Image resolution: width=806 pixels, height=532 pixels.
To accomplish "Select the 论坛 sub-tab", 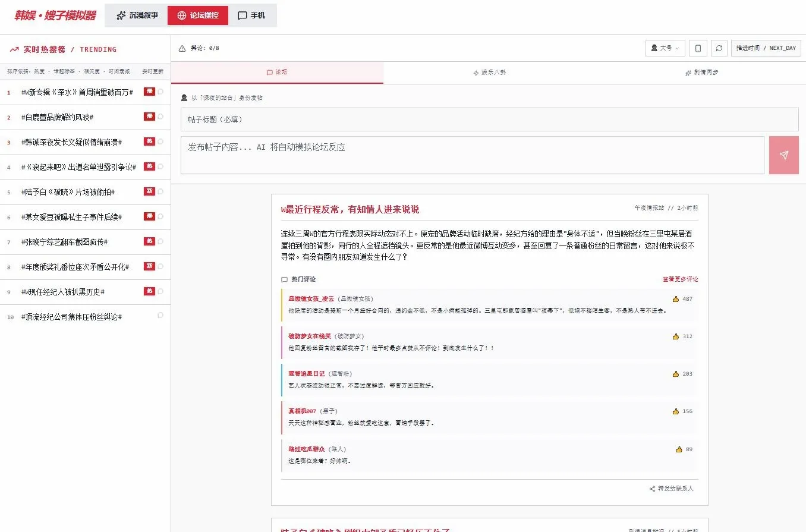I will tap(277, 73).
